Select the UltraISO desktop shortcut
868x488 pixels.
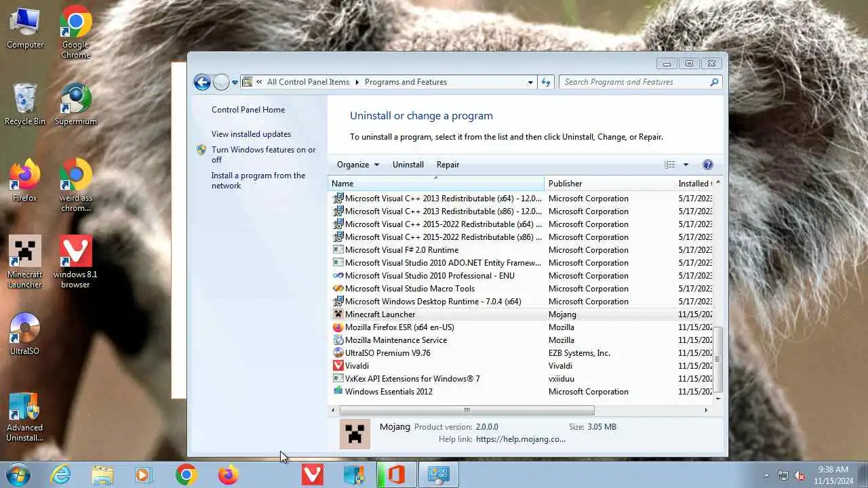pyautogui.click(x=25, y=335)
